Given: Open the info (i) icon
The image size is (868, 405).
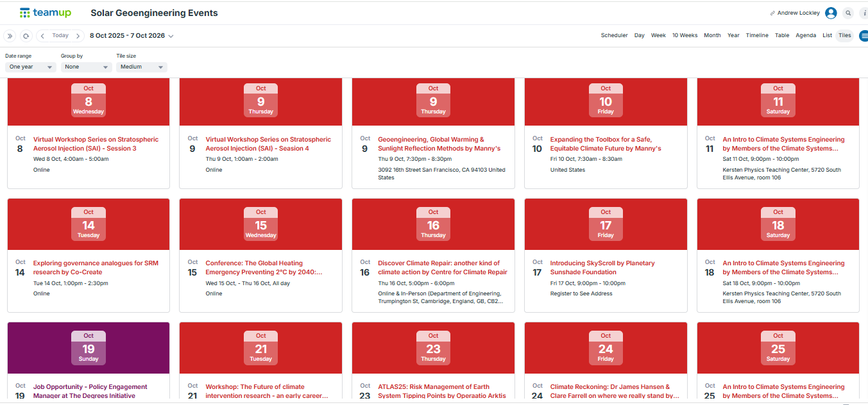Looking at the screenshot, I should tap(864, 13).
